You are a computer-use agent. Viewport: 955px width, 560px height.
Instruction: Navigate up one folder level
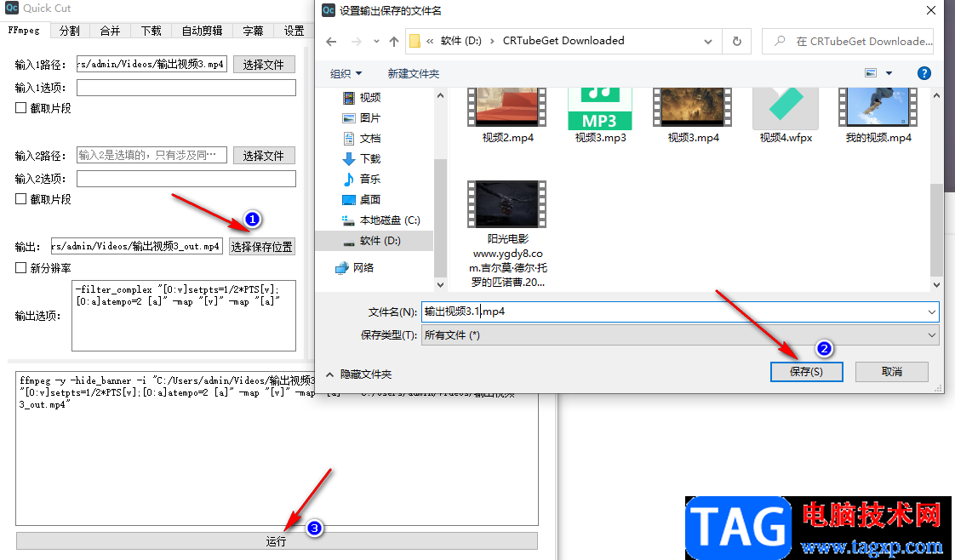pos(394,42)
